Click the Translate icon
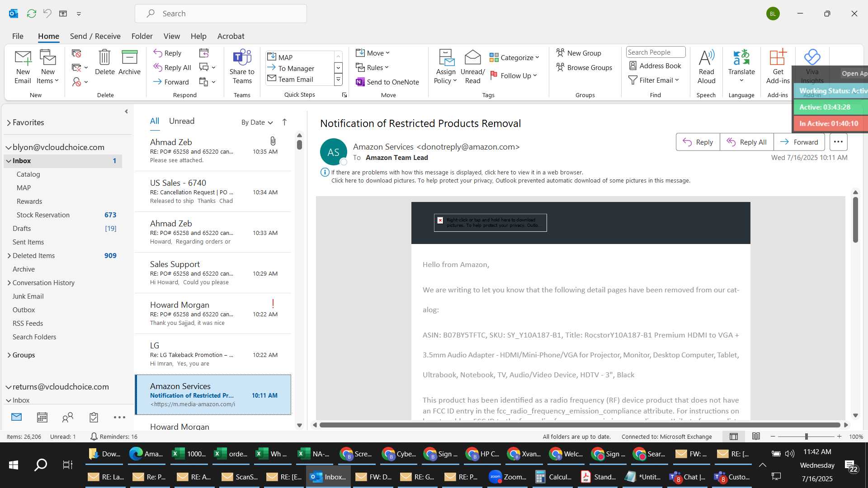The image size is (868, 488). [x=741, y=66]
